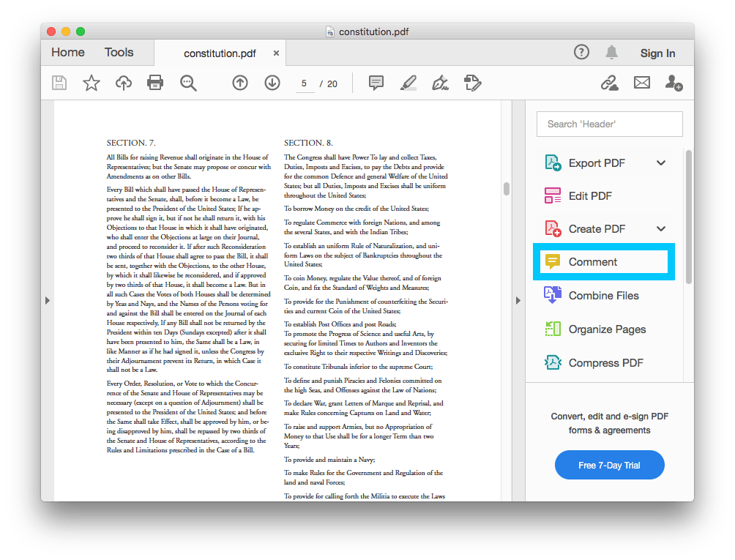Viewport: 735px width, 560px height.
Task: Expand the Create PDF options
Action: (x=661, y=228)
